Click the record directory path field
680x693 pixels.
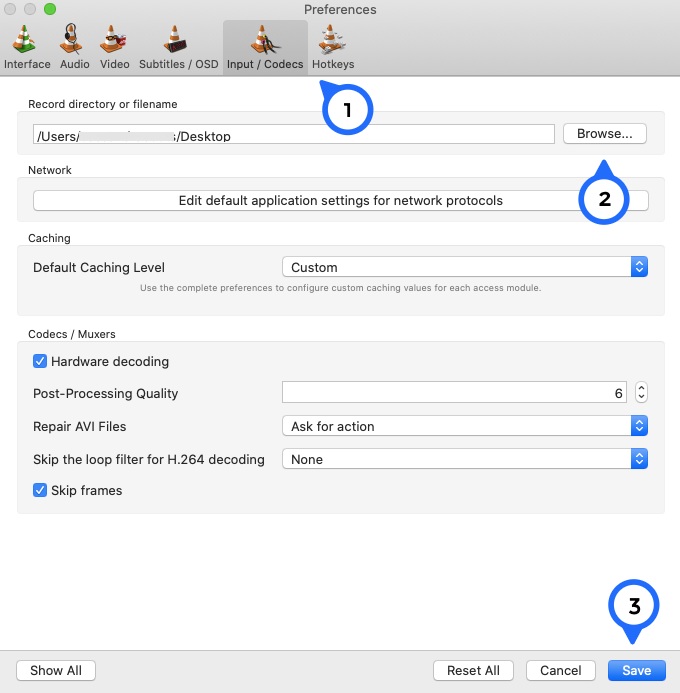coord(294,134)
